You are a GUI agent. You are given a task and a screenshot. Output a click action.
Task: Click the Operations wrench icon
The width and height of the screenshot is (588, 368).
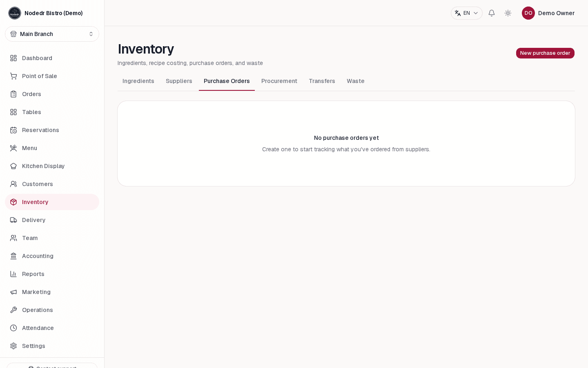click(13, 310)
